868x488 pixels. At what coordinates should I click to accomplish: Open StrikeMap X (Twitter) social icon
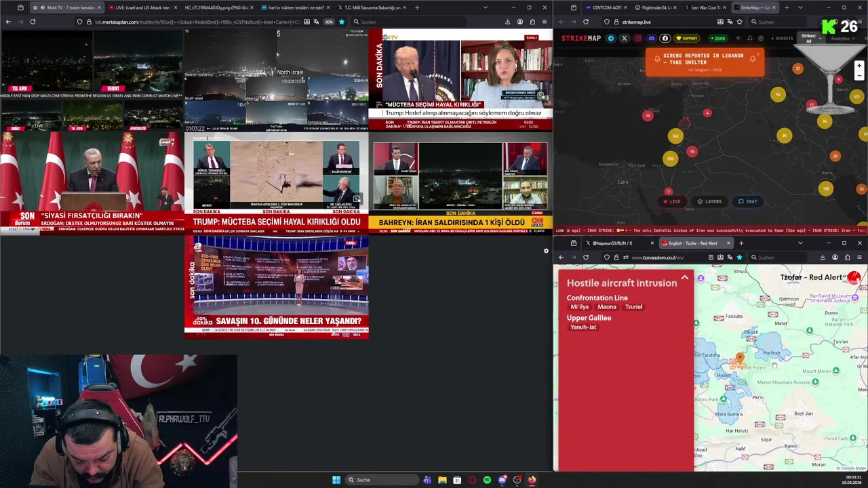(625, 38)
